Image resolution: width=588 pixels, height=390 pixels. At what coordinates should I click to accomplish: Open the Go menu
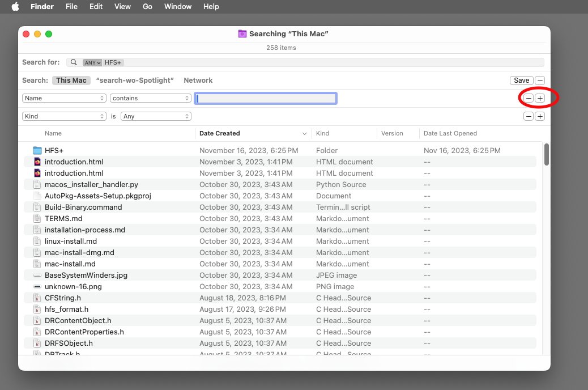147,7
